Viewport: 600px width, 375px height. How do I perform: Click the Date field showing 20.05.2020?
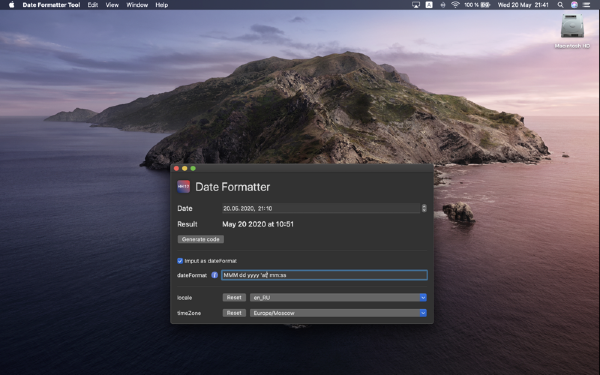[321, 208]
